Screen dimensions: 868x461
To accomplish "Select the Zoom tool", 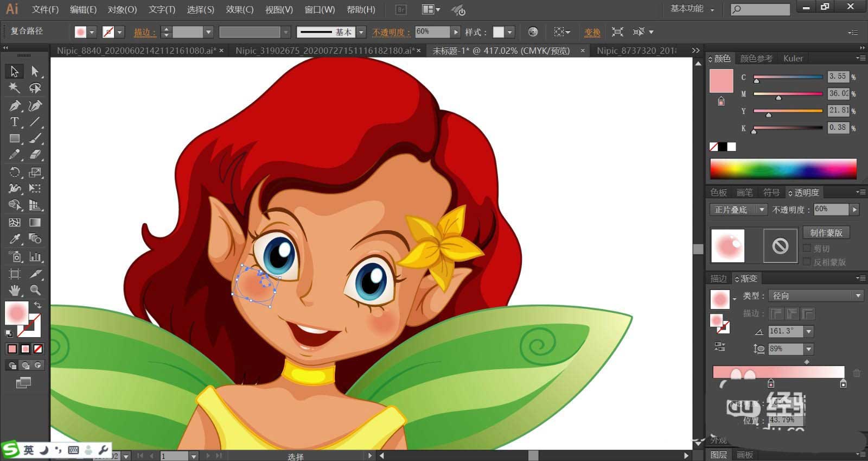I will [x=35, y=290].
